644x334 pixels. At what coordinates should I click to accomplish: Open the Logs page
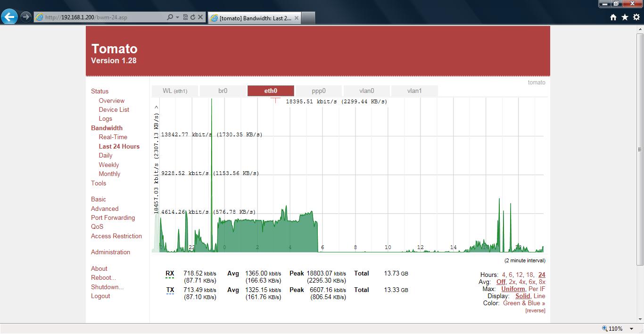click(106, 119)
